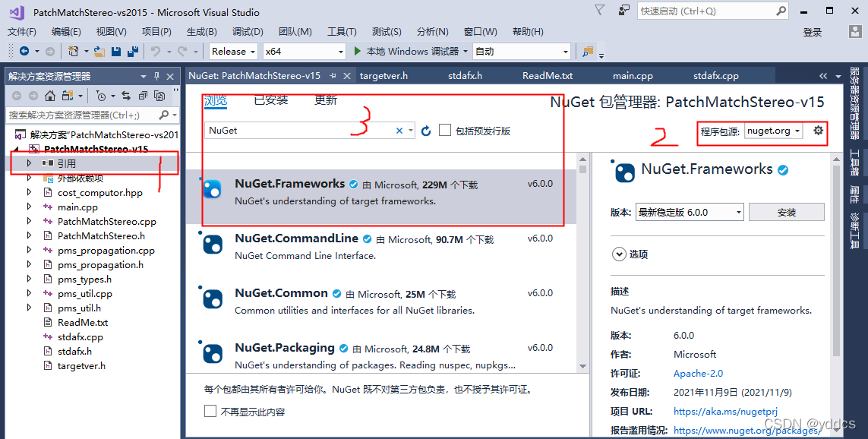The height and width of the screenshot is (439, 868).
Task: Click the Open File folder icon
Action: [99, 51]
